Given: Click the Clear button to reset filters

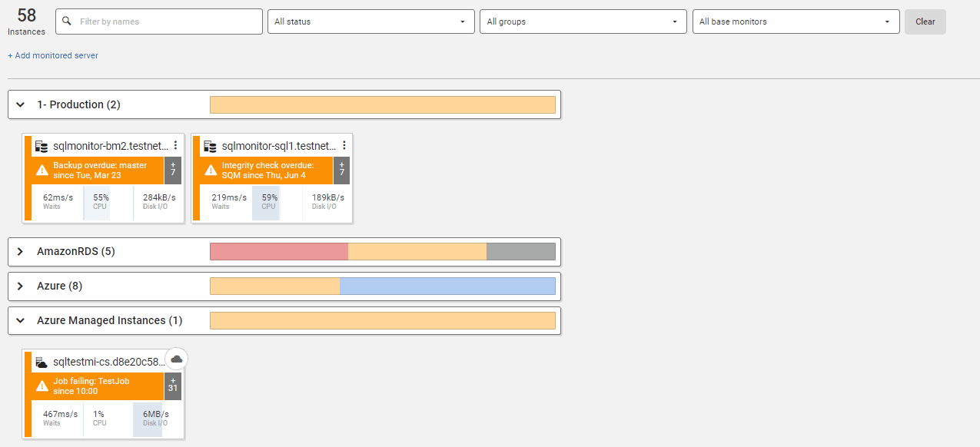Looking at the screenshot, I should 925,22.
